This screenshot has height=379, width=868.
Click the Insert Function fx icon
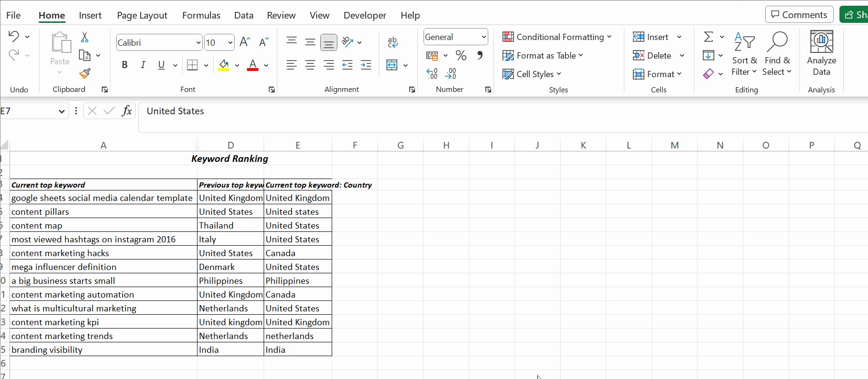127,111
